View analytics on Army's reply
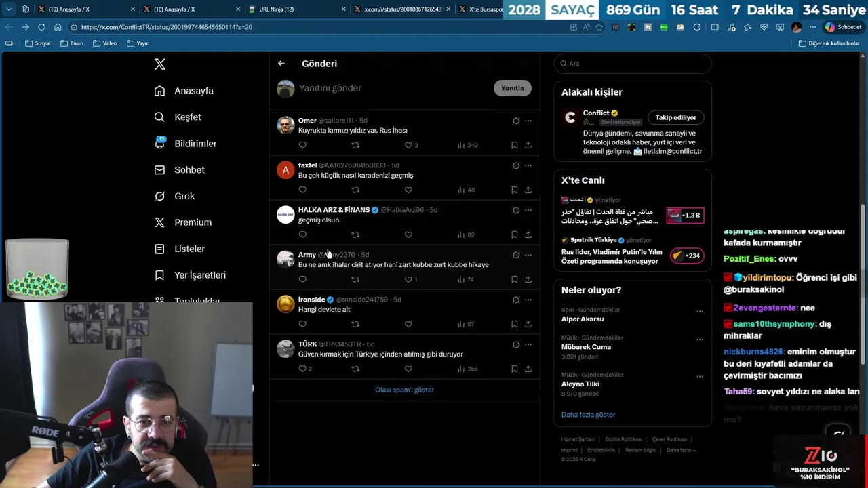 pos(466,279)
